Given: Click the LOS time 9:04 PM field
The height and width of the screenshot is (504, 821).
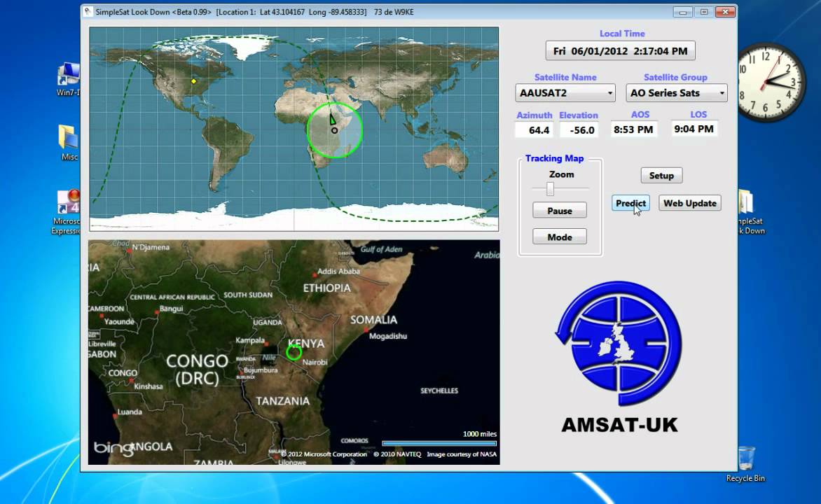Looking at the screenshot, I should [x=694, y=129].
